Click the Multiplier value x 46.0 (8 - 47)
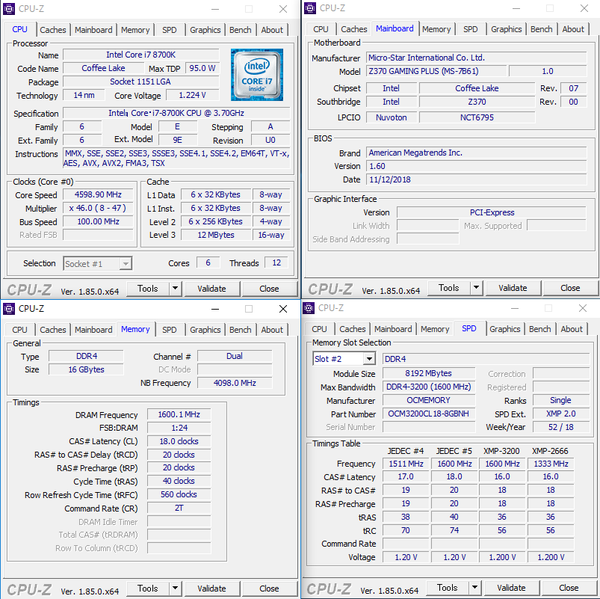 [x=98, y=208]
